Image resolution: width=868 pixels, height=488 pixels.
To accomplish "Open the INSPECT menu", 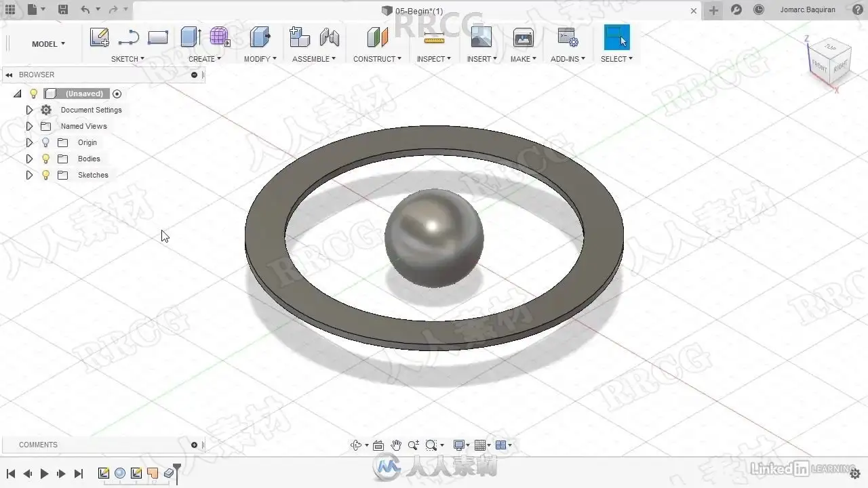I will 434,59.
